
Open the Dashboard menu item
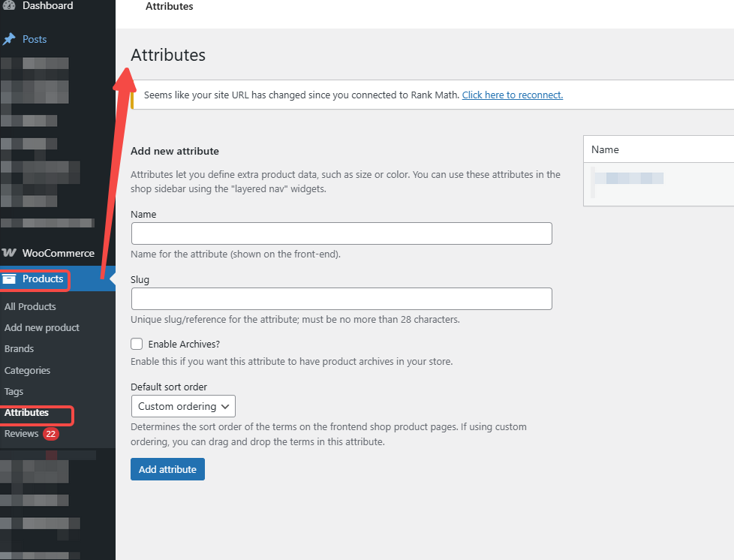pos(47,6)
